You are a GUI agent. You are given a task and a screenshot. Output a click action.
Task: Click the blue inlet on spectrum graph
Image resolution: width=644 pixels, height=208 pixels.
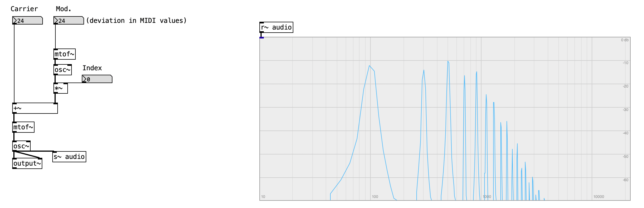point(262,38)
